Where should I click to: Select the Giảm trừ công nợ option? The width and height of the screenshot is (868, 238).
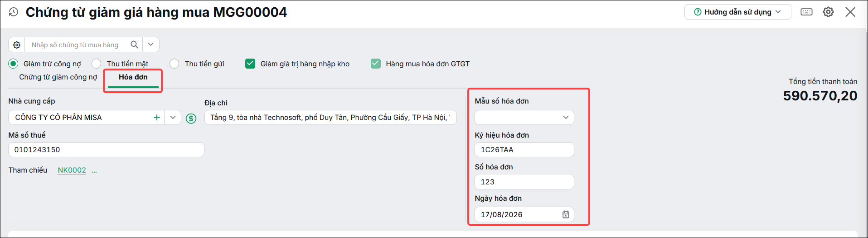(45, 64)
